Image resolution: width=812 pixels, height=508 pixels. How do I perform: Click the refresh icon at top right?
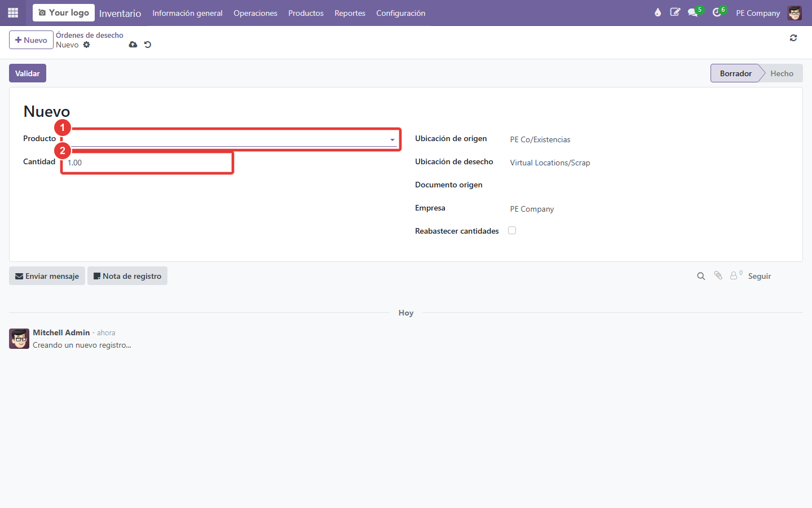pyautogui.click(x=793, y=38)
